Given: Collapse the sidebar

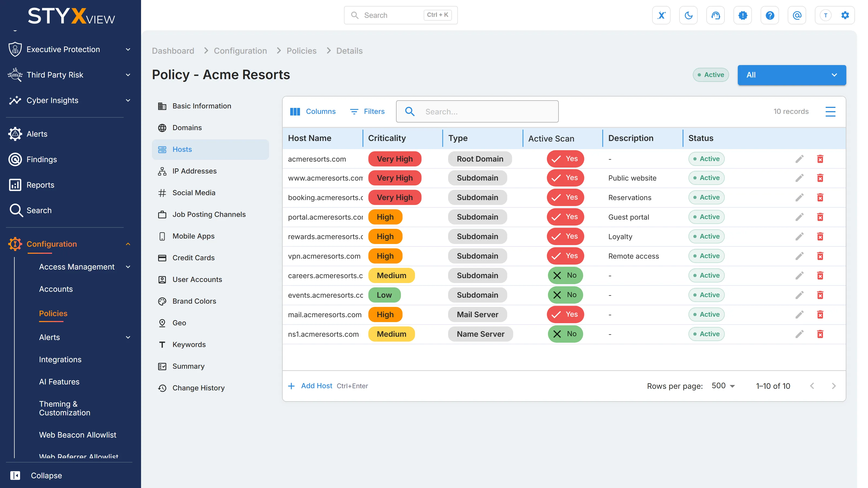Looking at the screenshot, I should (x=36, y=476).
